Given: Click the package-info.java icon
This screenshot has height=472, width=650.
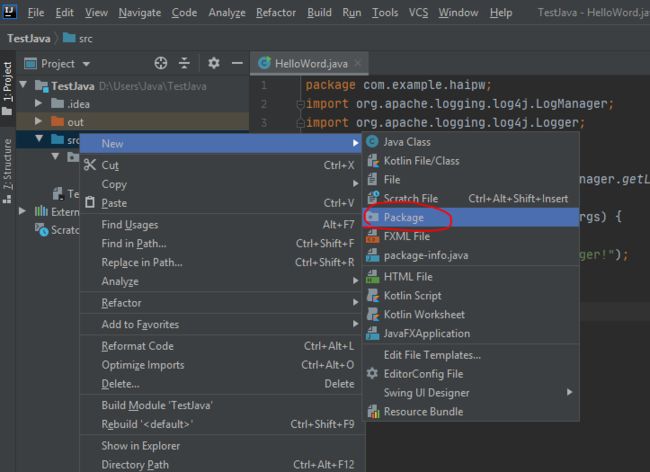Looking at the screenshot, I should (373, 256).
